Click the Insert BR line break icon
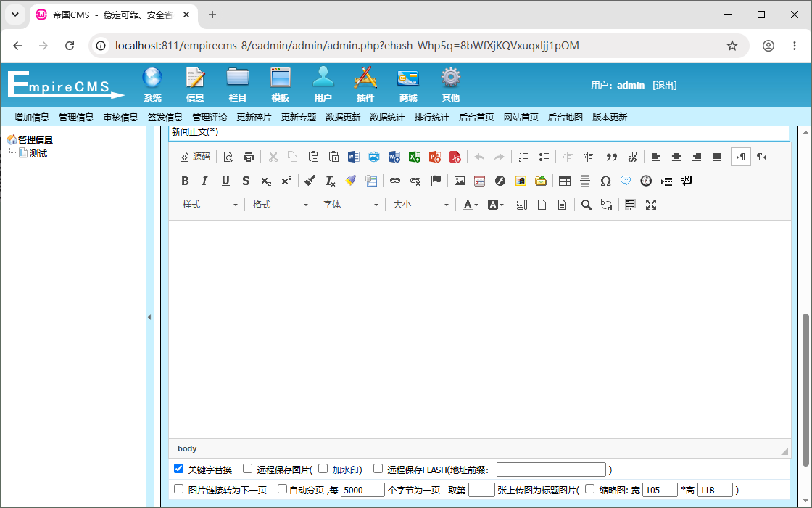 [687, 181]
